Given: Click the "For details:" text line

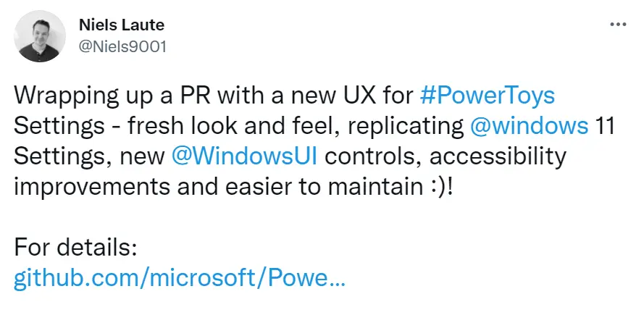Looking at the screenshot, I should 75,248.
